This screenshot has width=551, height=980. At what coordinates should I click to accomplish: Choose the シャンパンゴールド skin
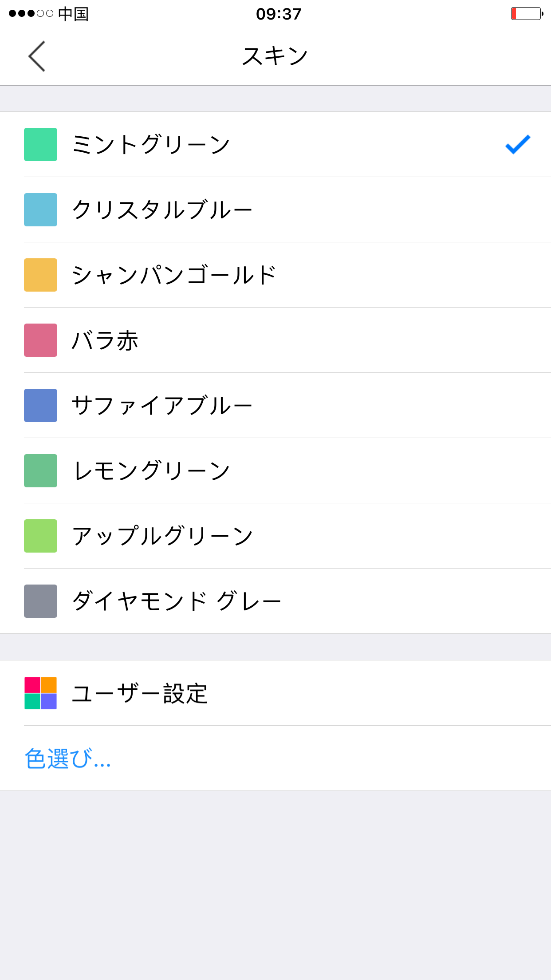[x=275, y=275]
